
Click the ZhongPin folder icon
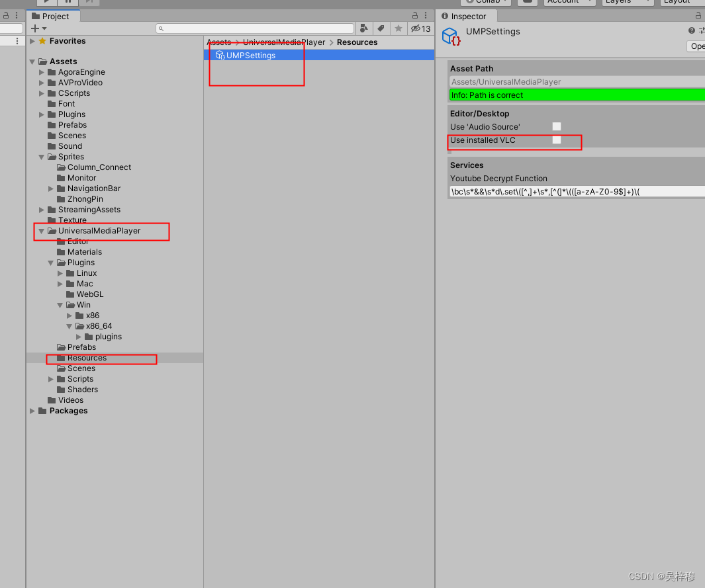61,199
